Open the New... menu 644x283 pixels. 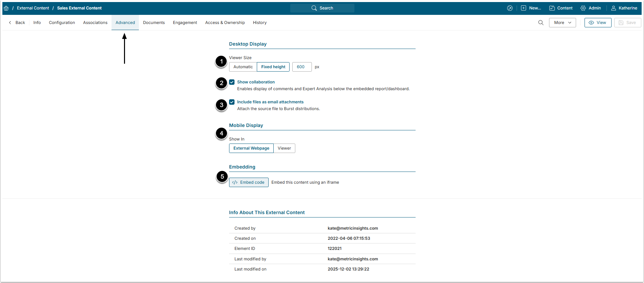coord(531,8)
